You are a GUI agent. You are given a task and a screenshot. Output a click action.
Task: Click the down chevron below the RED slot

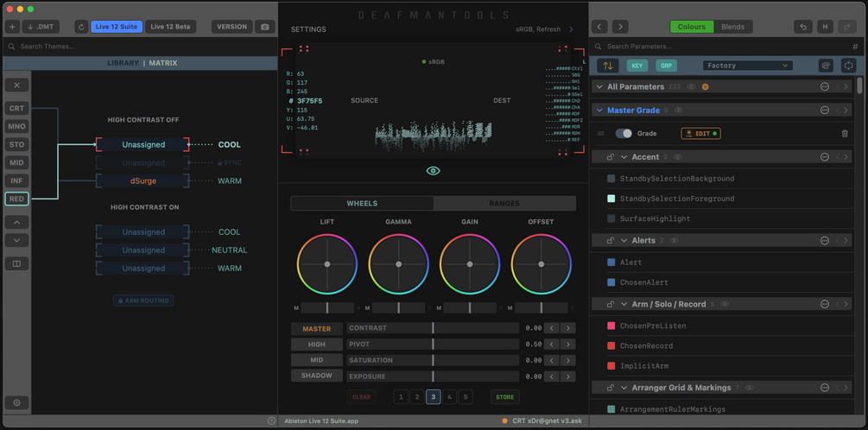16,240
